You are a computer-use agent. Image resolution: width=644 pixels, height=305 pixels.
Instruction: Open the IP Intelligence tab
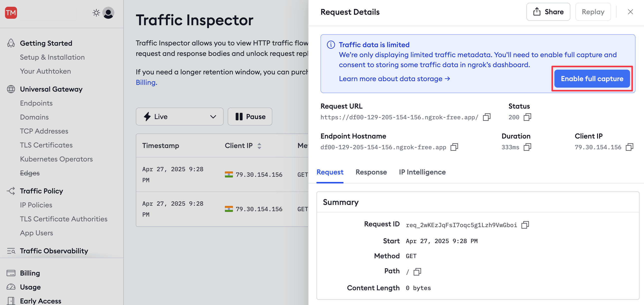pyautogui.click(x=422, y=172)
